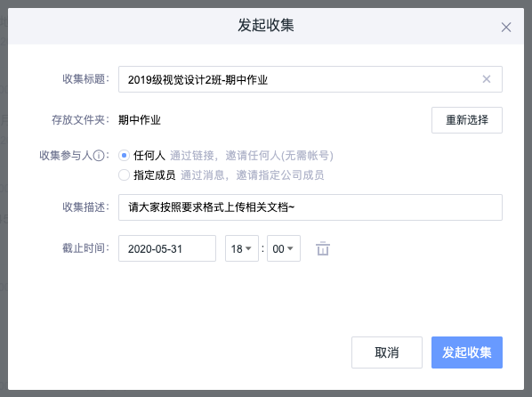Focus the 收集标题 input field
The width and height of the screenshot is (532, 397).
(310, 79)
